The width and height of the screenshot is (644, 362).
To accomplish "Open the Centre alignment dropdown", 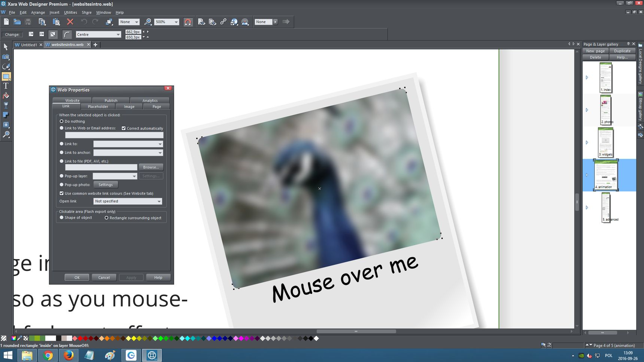I will coord(98,34).
